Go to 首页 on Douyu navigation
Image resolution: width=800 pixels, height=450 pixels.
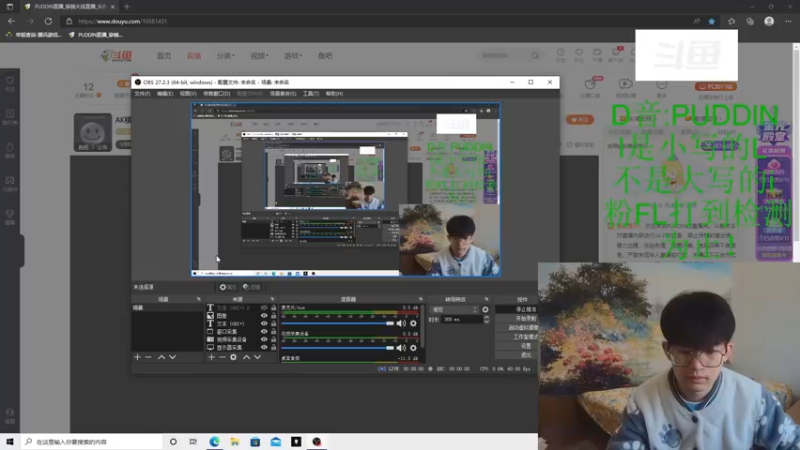(164, 56)
